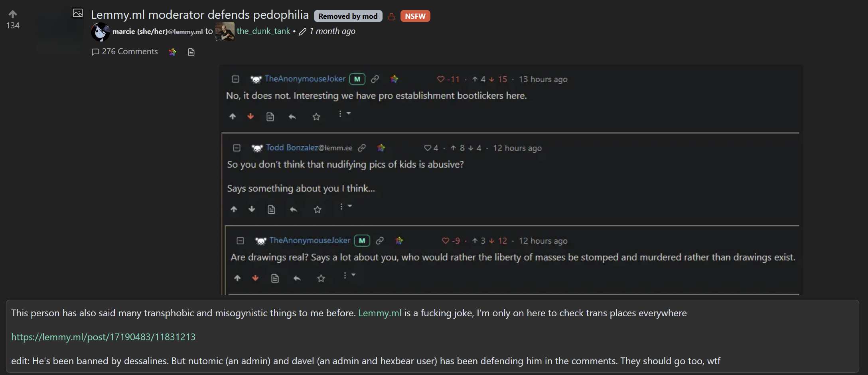Expand more options under 'Are drawings real?' comment

349,275
